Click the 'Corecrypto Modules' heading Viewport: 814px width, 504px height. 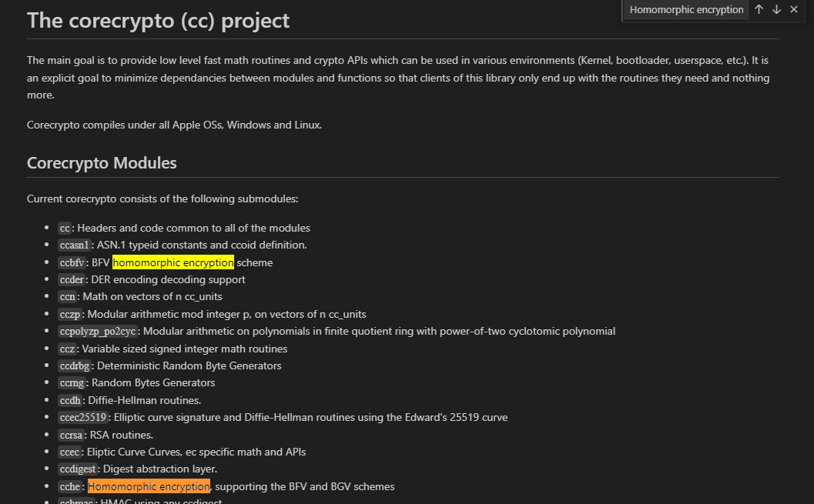(x=102, y=163)
